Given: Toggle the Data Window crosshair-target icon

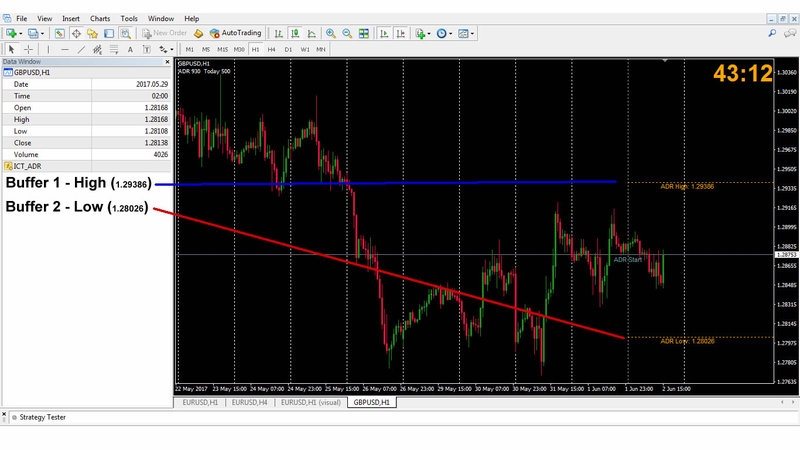Looking at the screenshot, I should (76, 33).
